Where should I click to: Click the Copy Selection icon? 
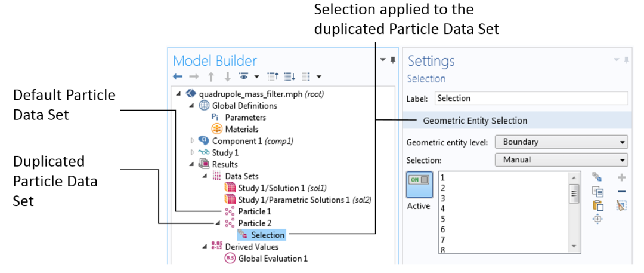click(x=597, y=192)
